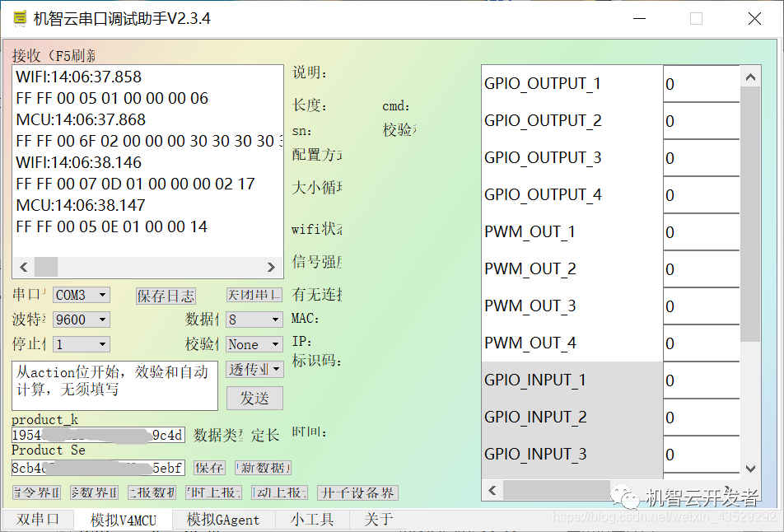This screenshot has width=784, height=532.
Task: Click the 发送 send button
Action: [253, 398]
